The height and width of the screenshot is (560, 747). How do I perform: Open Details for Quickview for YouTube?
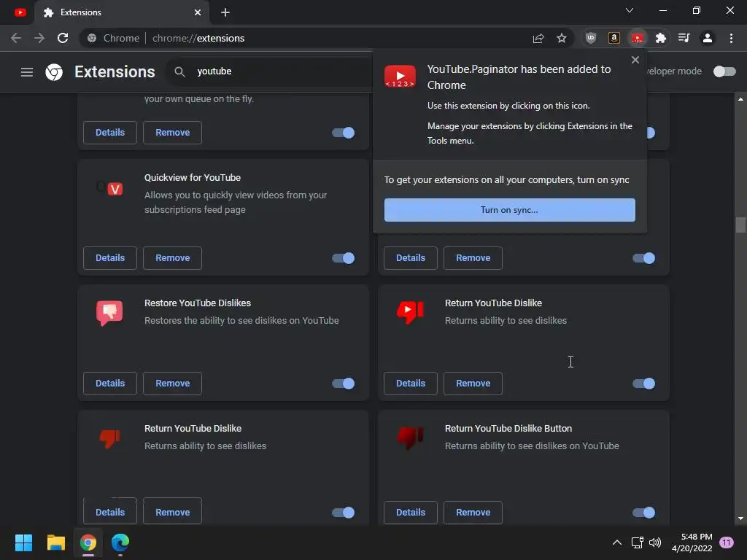[110, 258]
